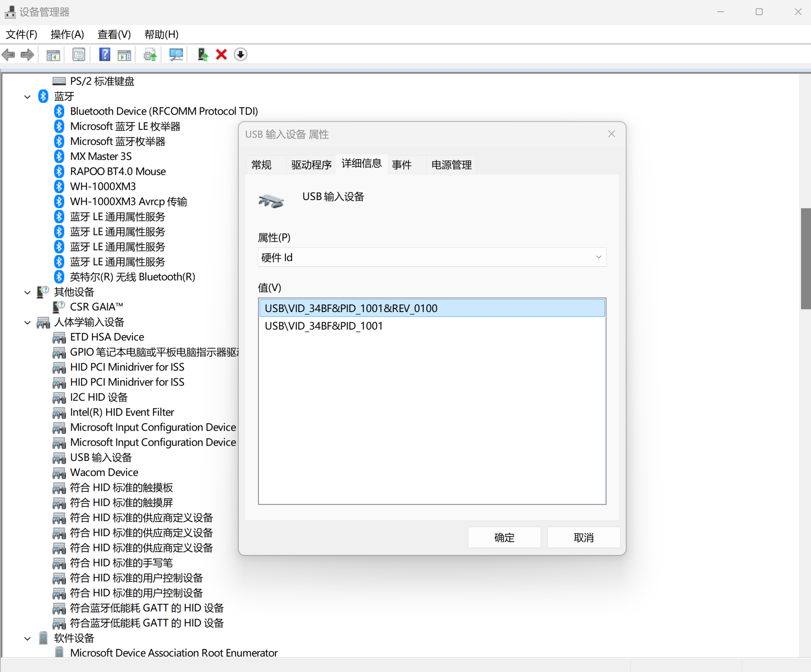Switch to the 电源管理 tab
Viewport: 811px width, 672px height.
[451, 165]
